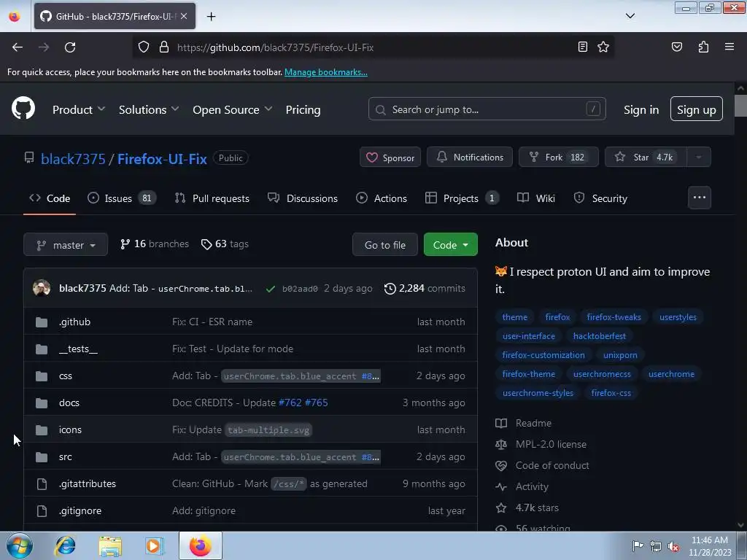
Task: Click the GitHub Octocat logo
Action: pos(23,108)
